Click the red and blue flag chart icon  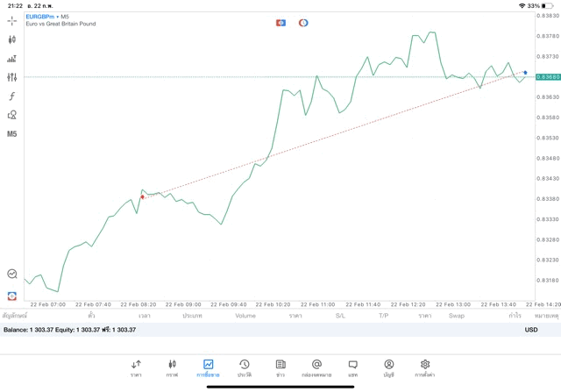click(280, 23)
